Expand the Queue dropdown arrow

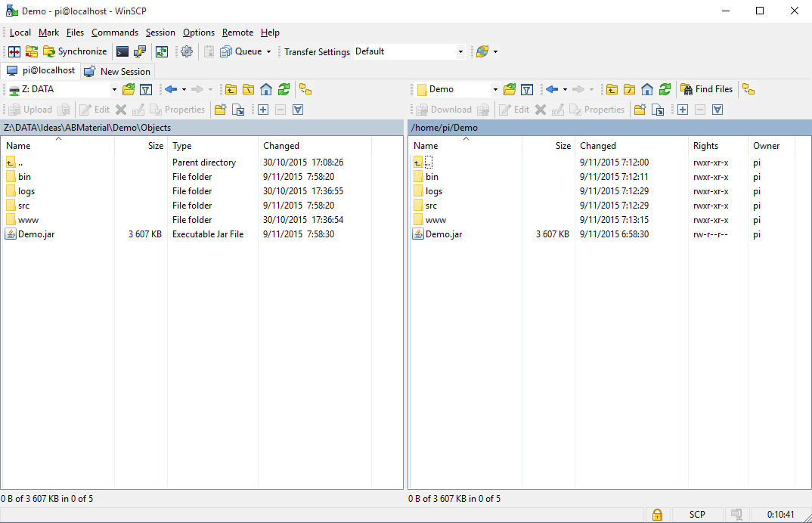pyautogui.click(x=268, y=52)
